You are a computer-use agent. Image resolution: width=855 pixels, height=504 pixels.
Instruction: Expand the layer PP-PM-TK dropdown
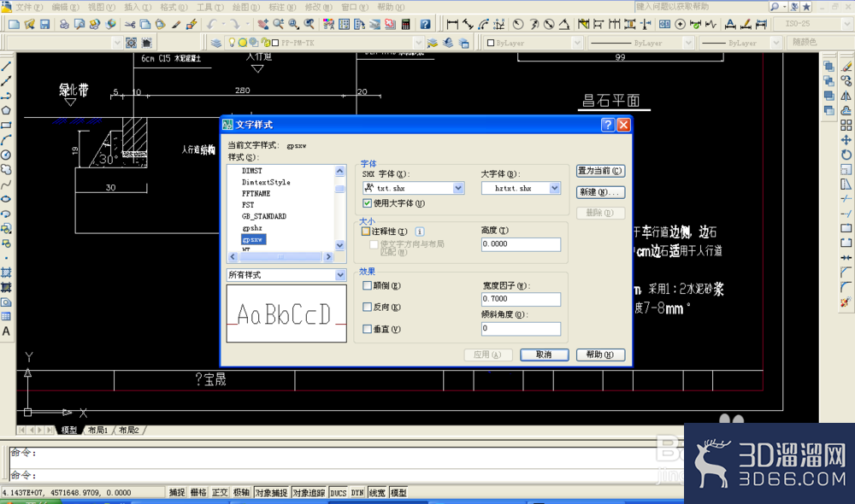coord(418,43)
